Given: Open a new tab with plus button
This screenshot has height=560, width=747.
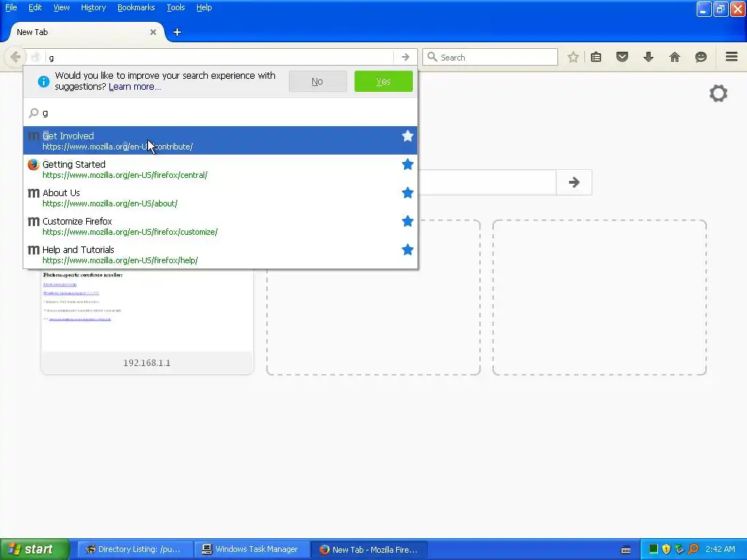Looking at the screenshot, I should (x=177, y=32).
